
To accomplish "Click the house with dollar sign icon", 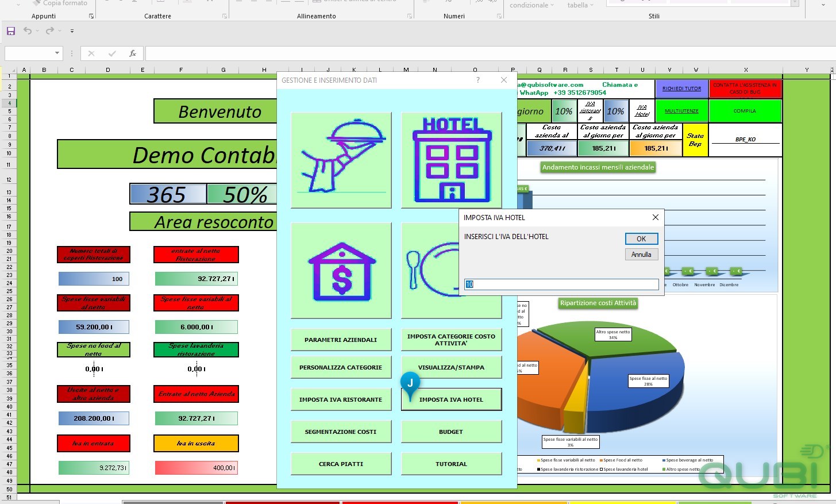I will [x=341, y=271].
